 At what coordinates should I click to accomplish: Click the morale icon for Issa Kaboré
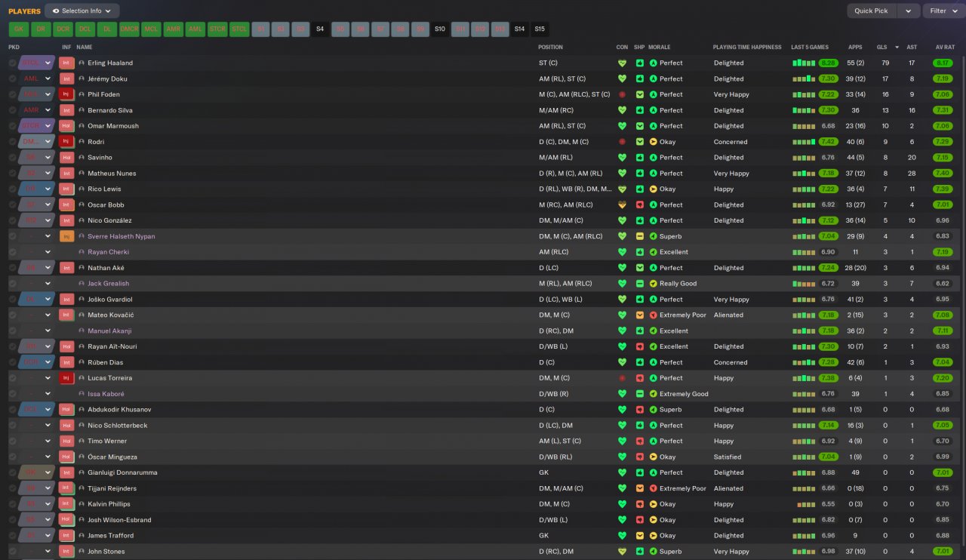(x=654, y=394)
